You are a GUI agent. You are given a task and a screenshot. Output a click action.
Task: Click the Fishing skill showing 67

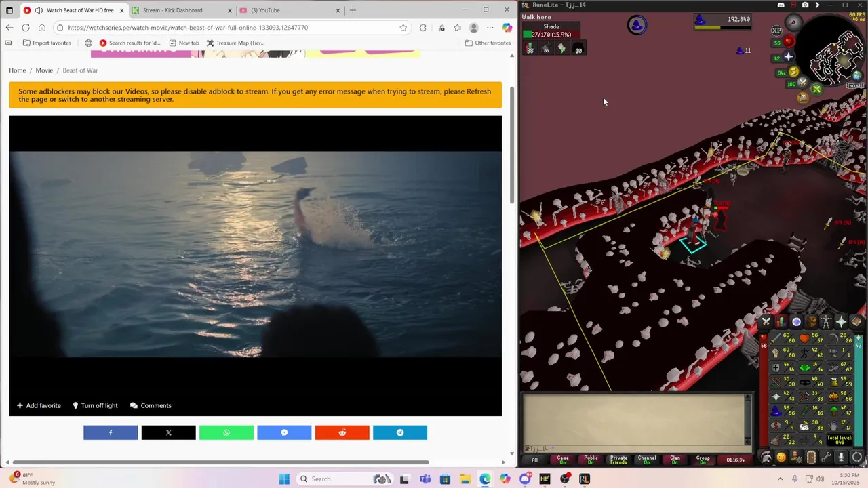coord(840,367)
